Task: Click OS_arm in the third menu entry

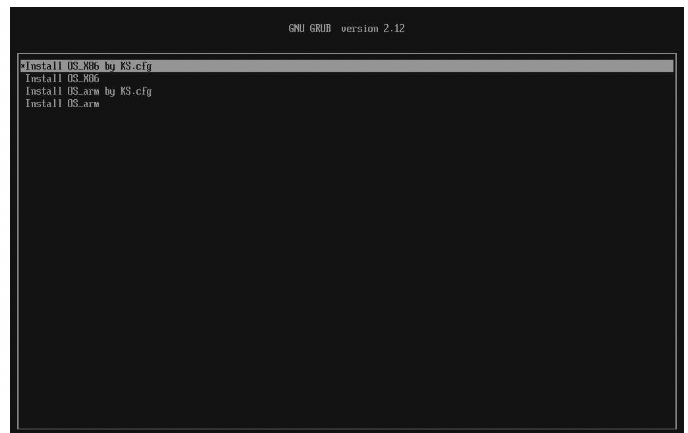Action: tap(83, 91)
